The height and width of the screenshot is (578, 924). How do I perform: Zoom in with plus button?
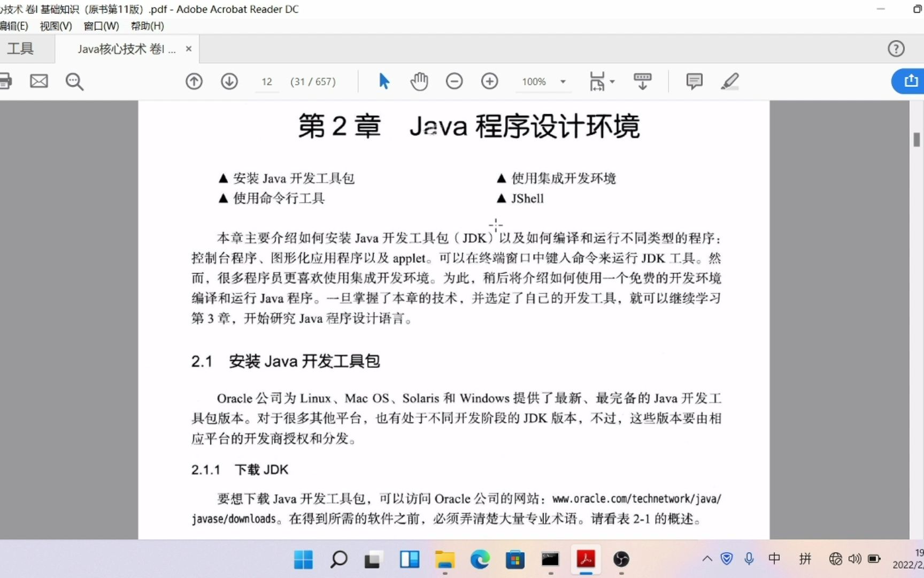click(x=490, y=81)
